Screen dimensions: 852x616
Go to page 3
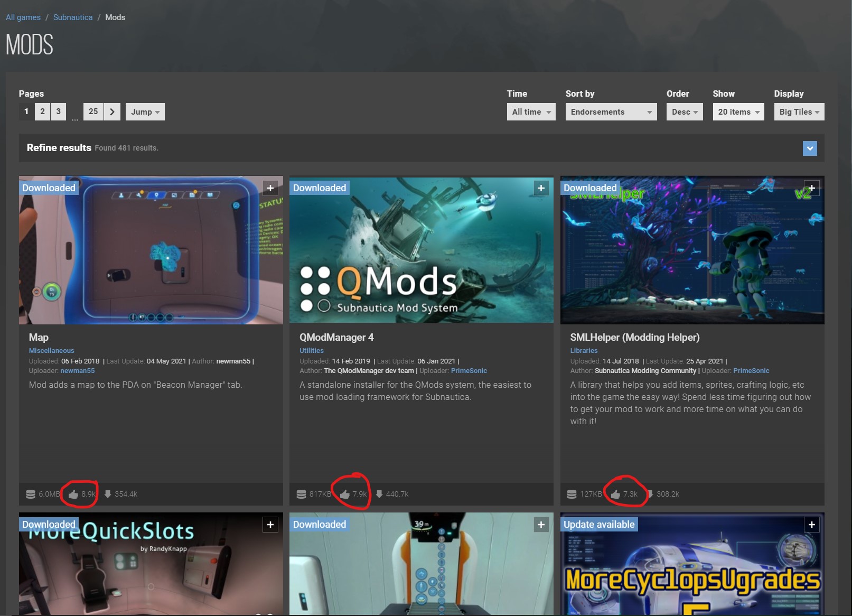tap(58, 111)
